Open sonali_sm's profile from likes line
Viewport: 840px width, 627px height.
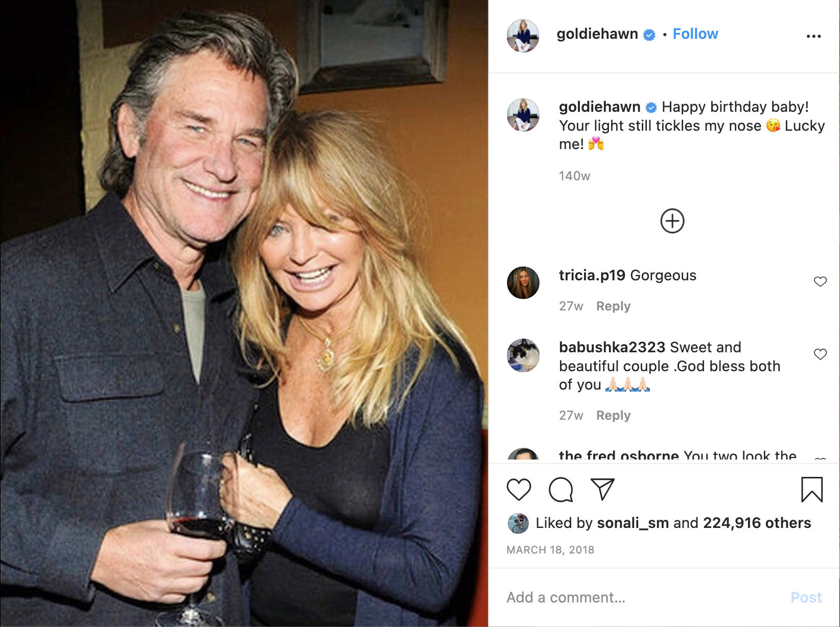633,523
